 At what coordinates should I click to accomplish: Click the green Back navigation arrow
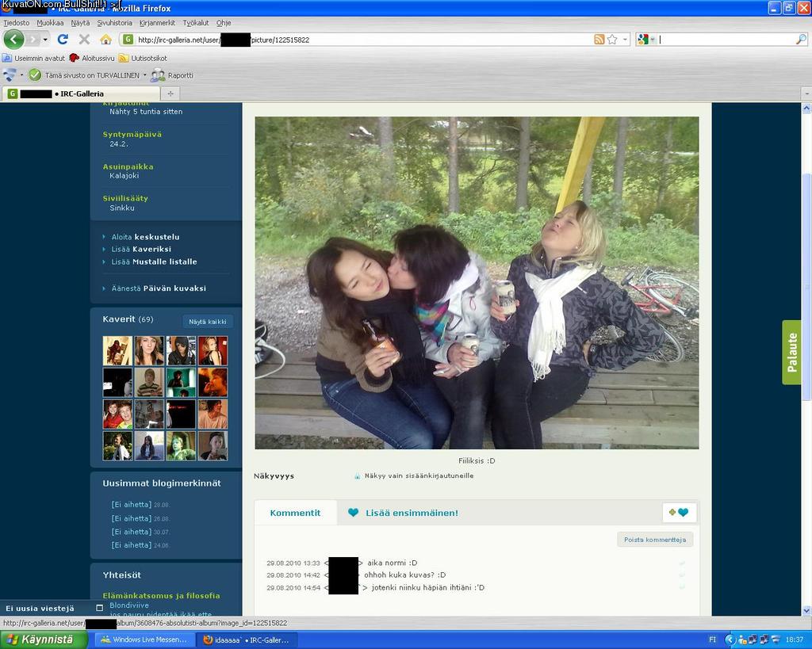13,39
